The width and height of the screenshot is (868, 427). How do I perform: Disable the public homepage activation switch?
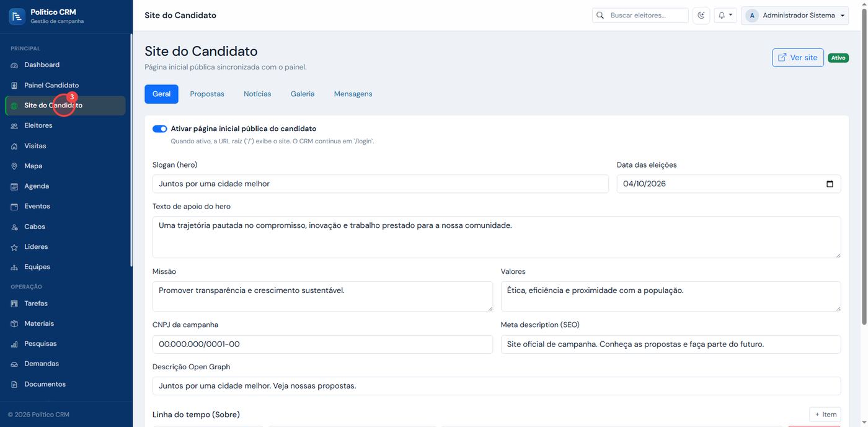point(160,129)
